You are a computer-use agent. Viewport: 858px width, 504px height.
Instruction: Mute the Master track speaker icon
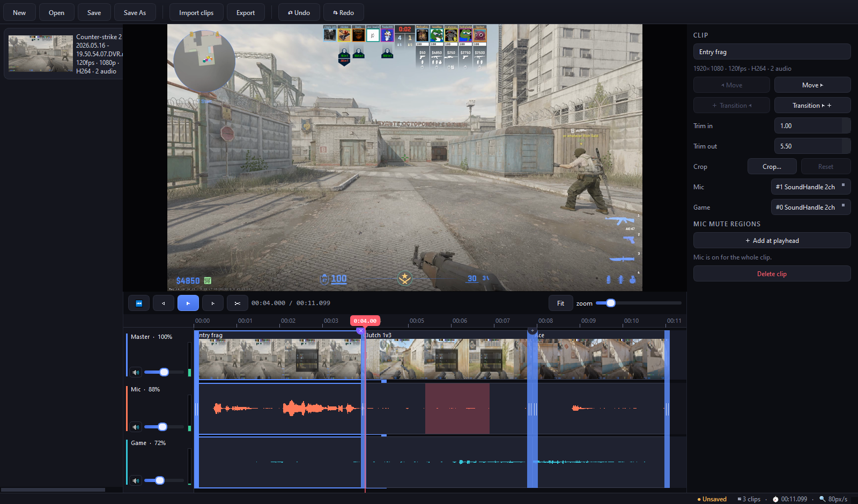[136, 372]
